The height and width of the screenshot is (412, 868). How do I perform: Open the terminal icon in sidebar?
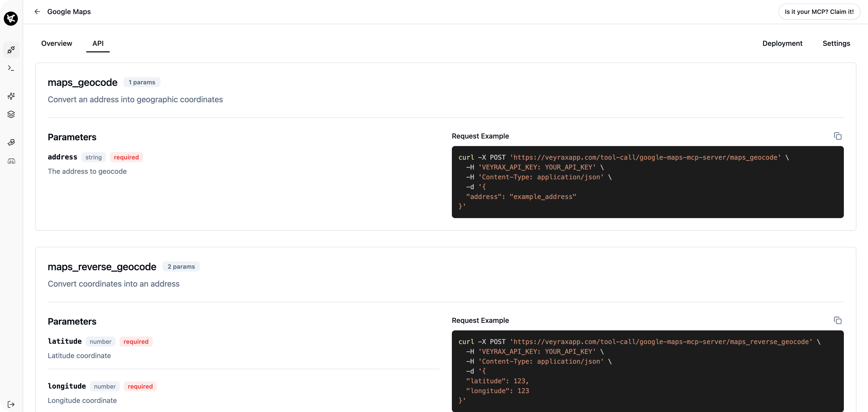pos(11,68)
